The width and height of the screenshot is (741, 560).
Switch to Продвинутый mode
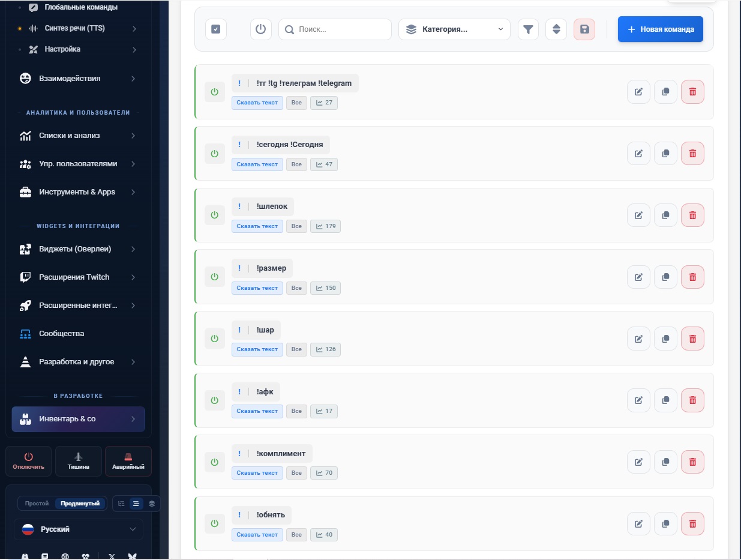click(x=80, y=504)
